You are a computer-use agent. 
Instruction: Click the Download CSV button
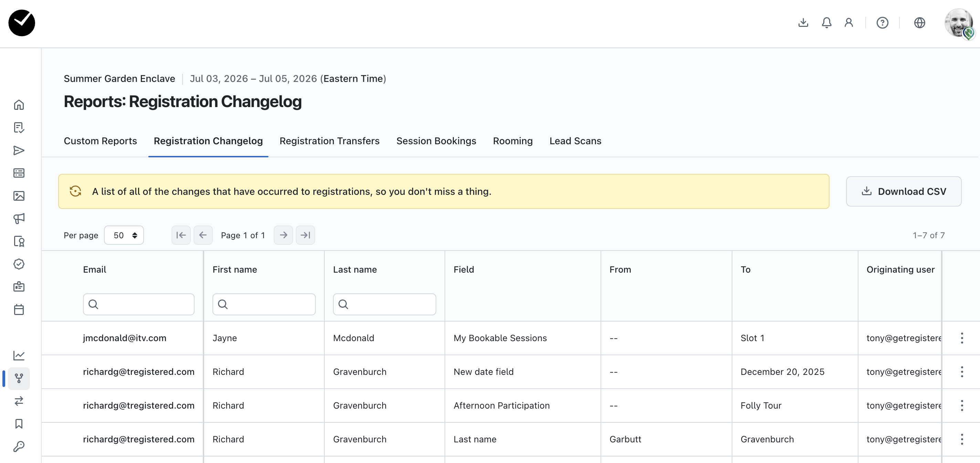[903, 191]
